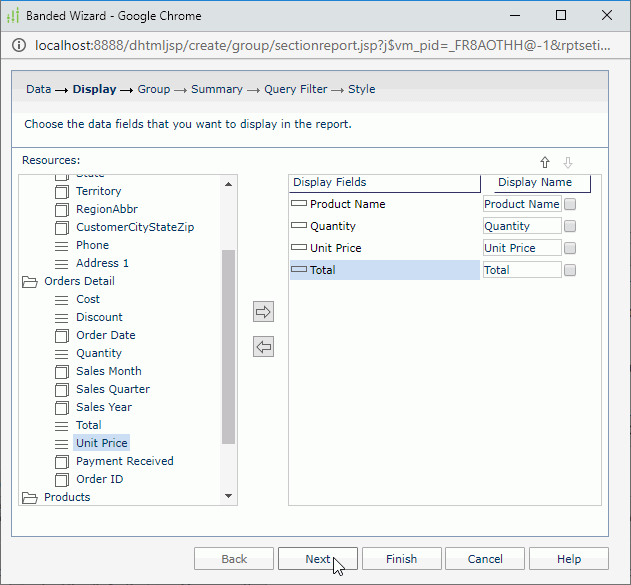Edit the Unit Price display name field
This screenshot has height=585, width=631.
[522, 248]
